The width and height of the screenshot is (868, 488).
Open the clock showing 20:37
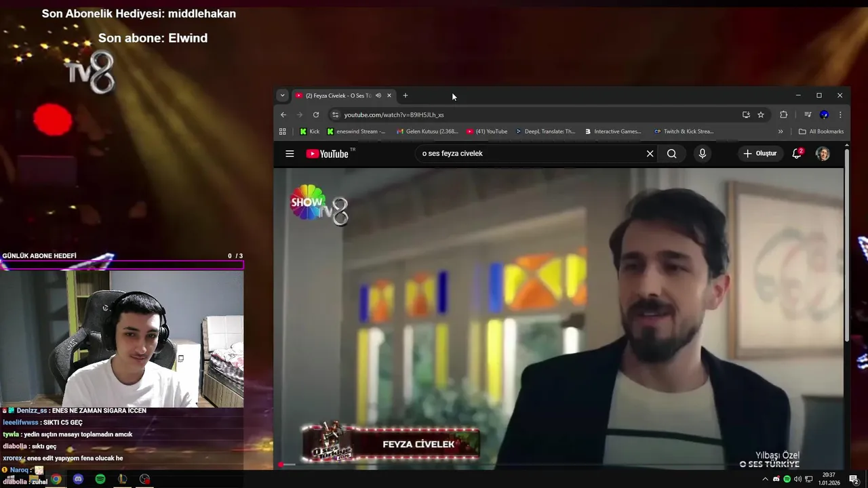click(x=828, y=479)
